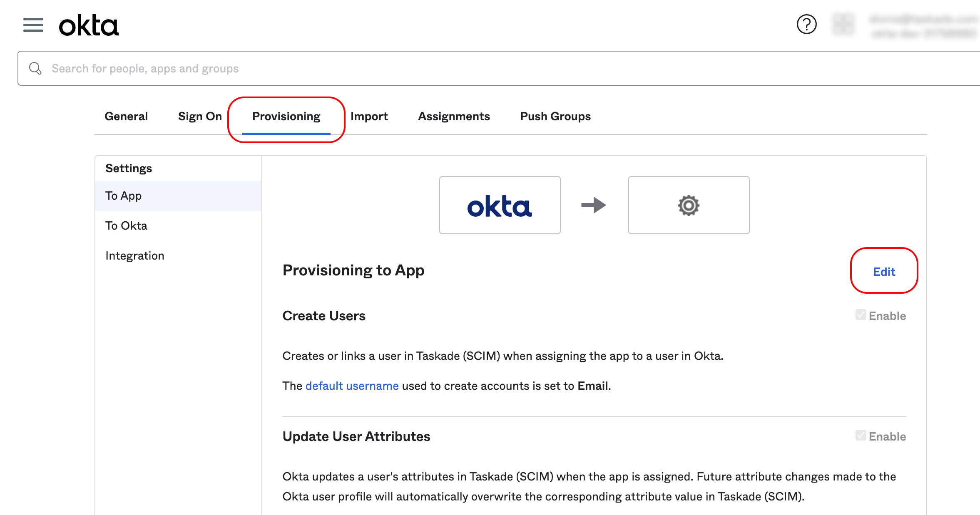Select To Okta in Settings sidebar
Image resolution: width=980 pixels, height=515 pixels.
click(x=126, y=225)
